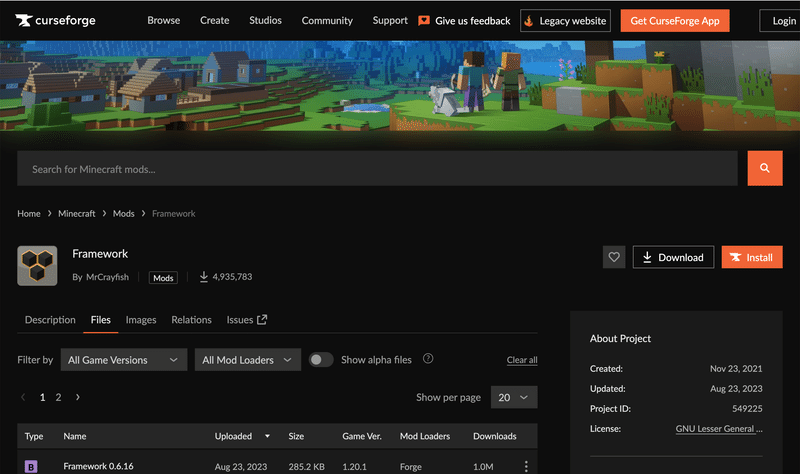Click Clear all filters link
The height and width of the screenshot is (474, 800).
coord(522,360)
